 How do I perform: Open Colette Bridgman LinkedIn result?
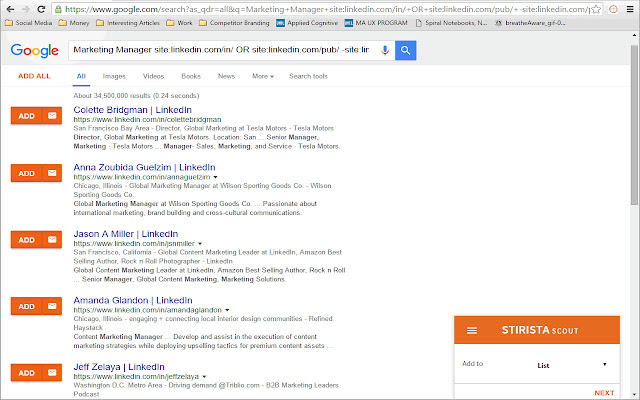[x=132, y=110]
